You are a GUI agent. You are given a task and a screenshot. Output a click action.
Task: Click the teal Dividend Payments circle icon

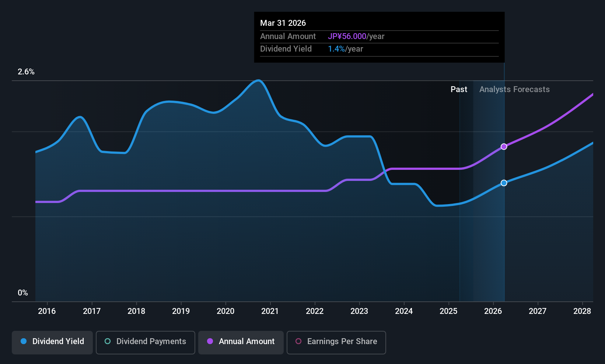pos(108,341)
